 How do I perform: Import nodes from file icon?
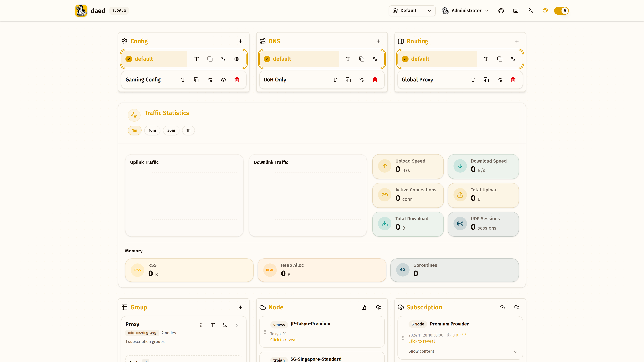pyautogui.click(x=364, y=307)
